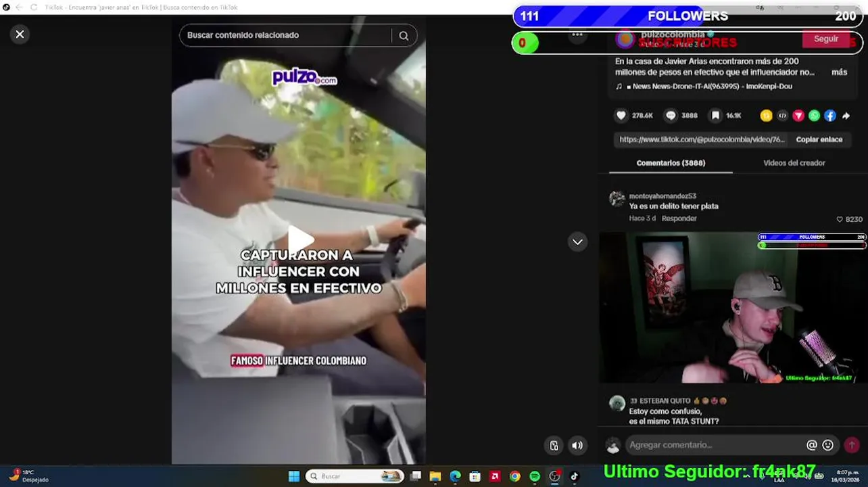Image resolution: width=868 pixels, height=487 pixels.
Task: Open comments via the speech bubble icon
Action: click(671, 116)
